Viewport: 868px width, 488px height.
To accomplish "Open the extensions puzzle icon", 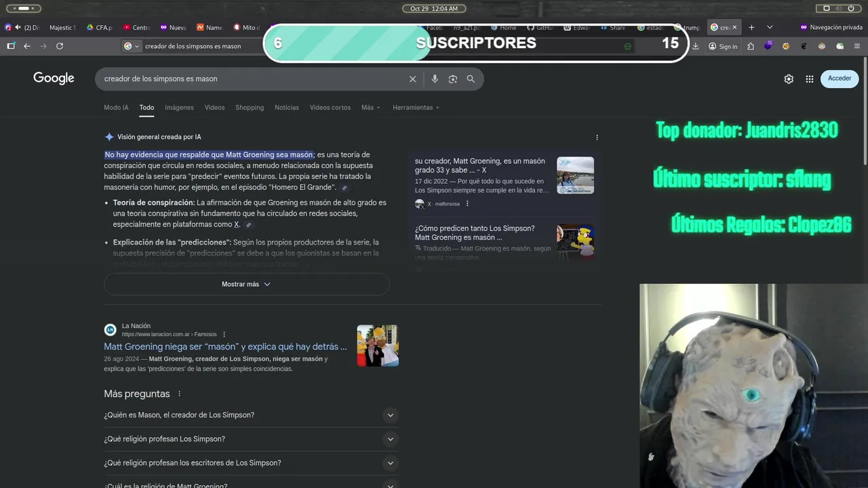I will pos(751,46).
